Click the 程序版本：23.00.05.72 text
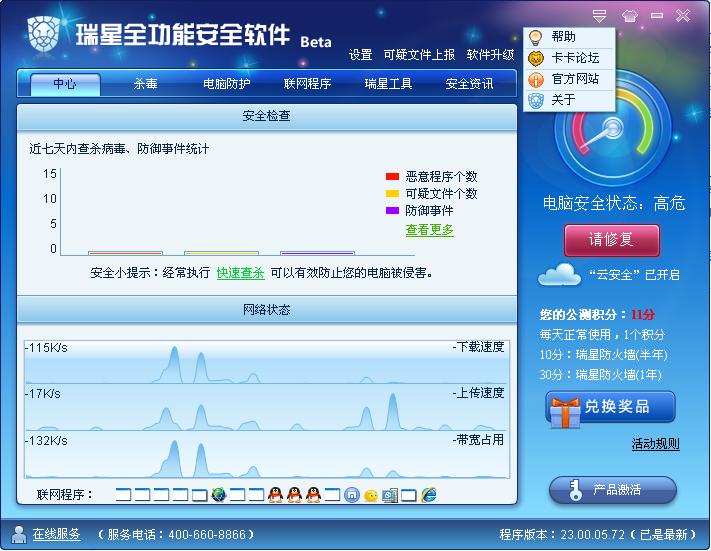Viewport: 711px width, 551px height. pos(561,534)
